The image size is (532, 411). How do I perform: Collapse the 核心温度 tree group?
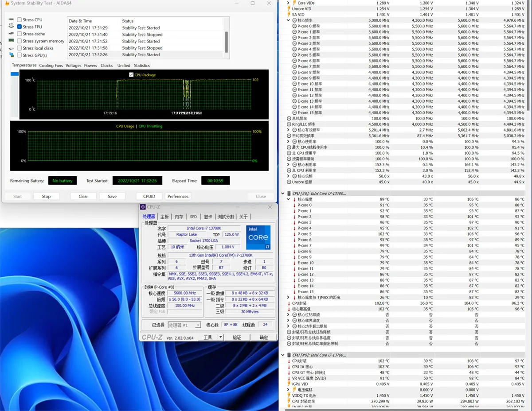[289, 199]
